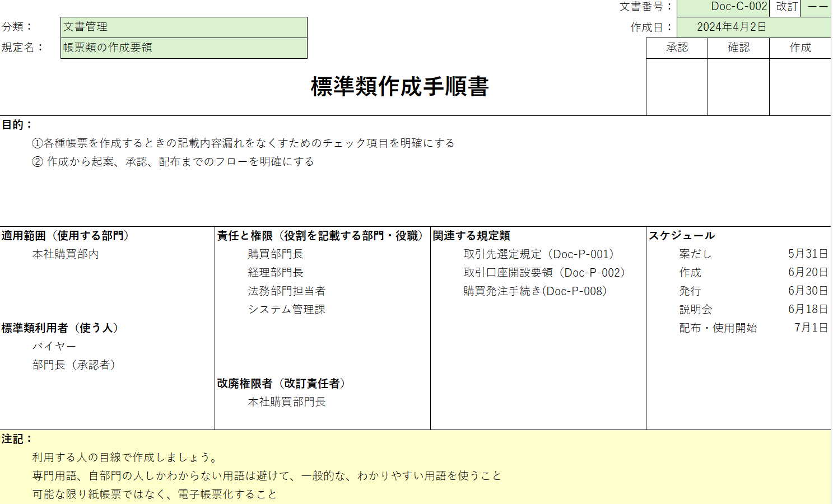Click the 関連する規定類 heading
The height and width of the screenshot is (504, 833).
(472, 235)
